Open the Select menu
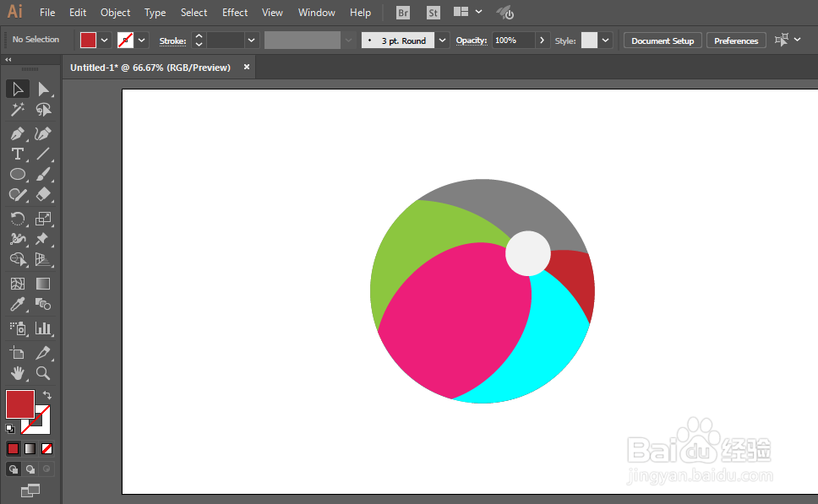Screen dimensions: 818x504 194,13
